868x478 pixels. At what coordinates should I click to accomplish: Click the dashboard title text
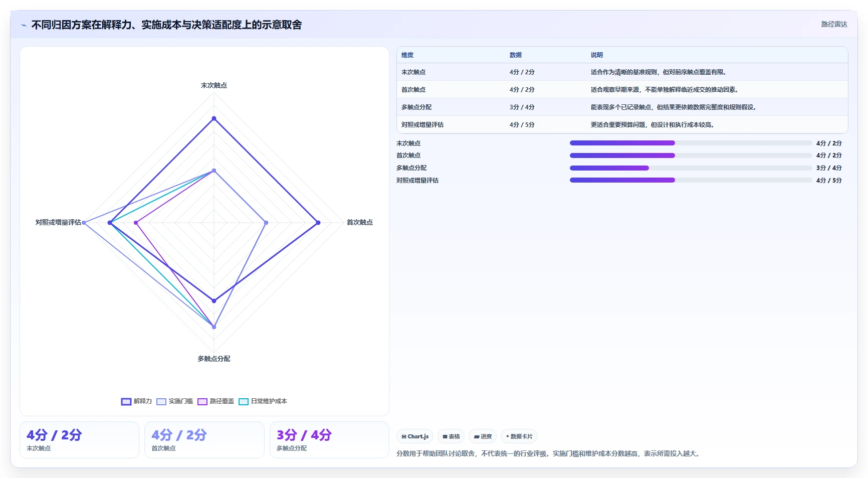pyautogui.click(x=166, y=25)
